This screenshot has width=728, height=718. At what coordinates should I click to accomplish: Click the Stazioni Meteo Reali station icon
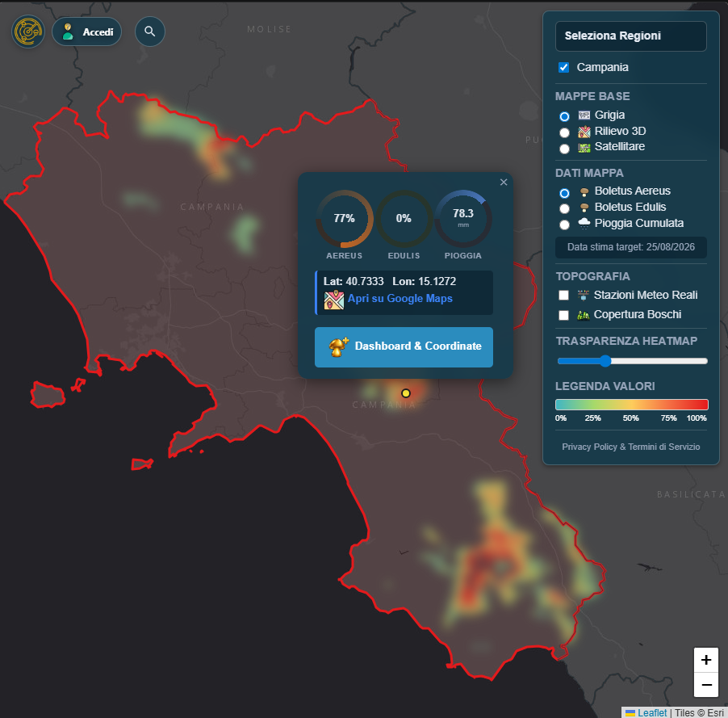(x=584, y=295)
